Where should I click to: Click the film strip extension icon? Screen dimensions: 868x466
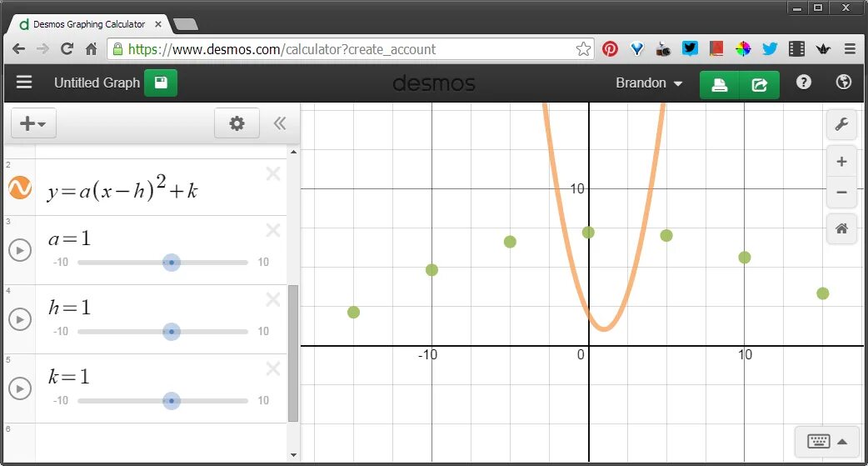pyautogui.click(x=796, y=48)
